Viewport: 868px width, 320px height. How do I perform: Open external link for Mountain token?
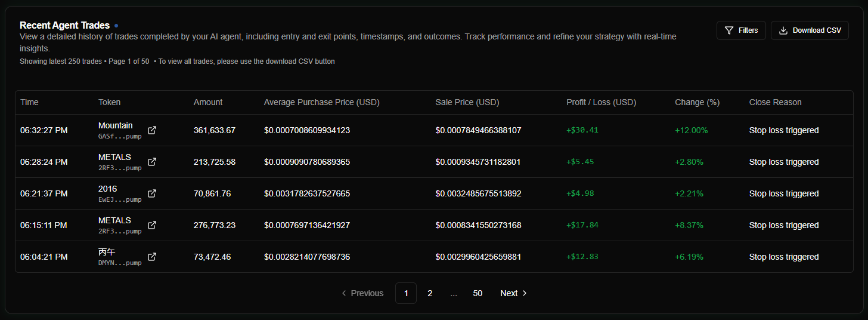click(152, 130)
